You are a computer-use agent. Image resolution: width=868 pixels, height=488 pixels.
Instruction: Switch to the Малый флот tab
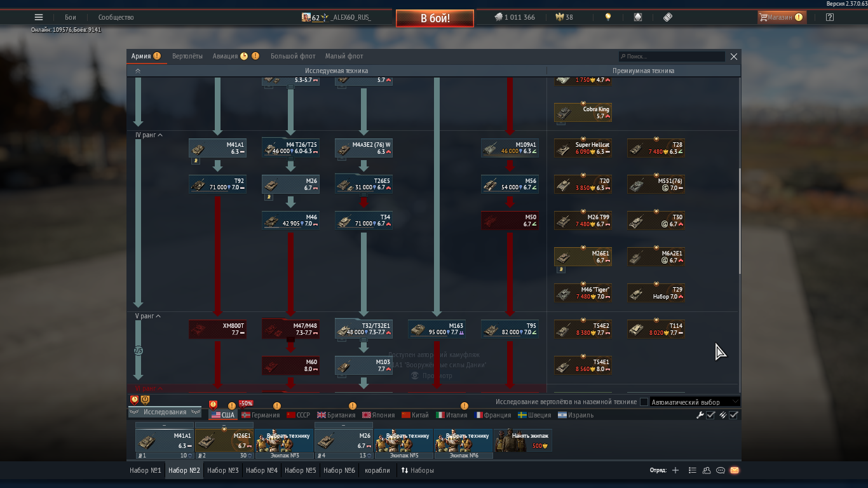tap(344, 57)
